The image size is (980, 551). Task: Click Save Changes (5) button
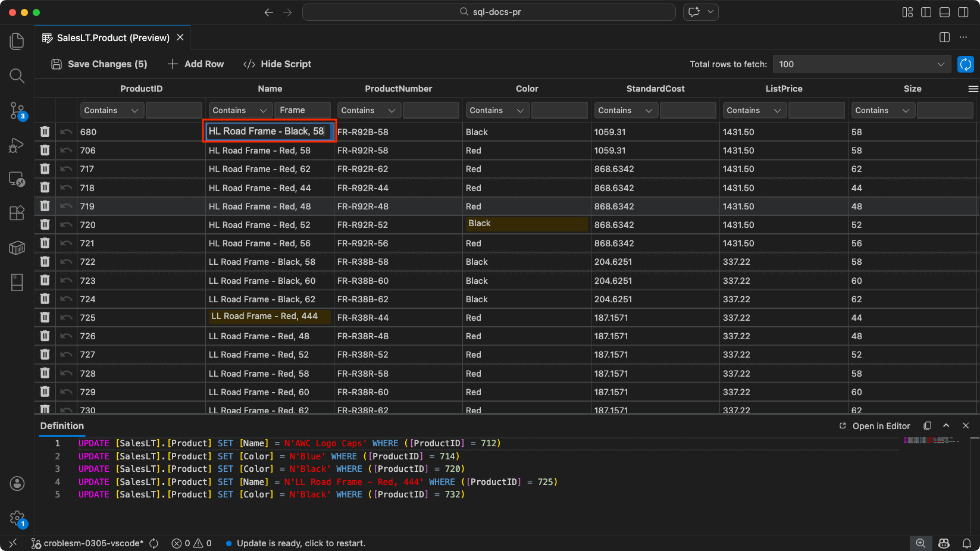[x=99, y=64]
